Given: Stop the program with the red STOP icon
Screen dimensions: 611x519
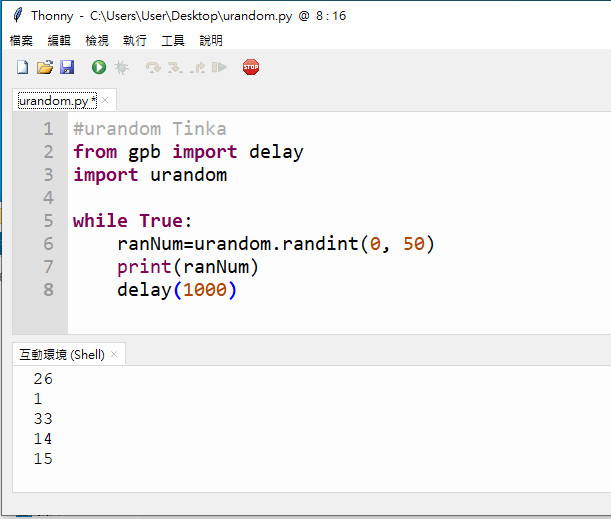Looking at the screenshot, I should pos(251,67).
